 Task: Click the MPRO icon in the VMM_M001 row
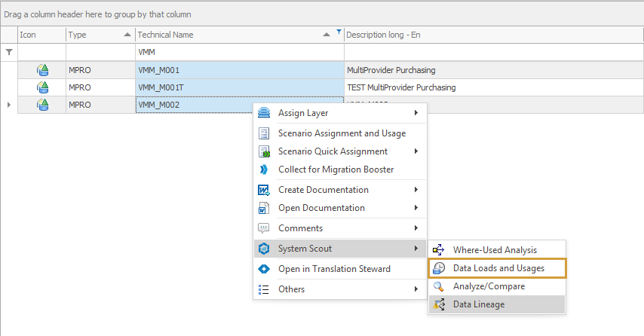[x=43, y=70]
